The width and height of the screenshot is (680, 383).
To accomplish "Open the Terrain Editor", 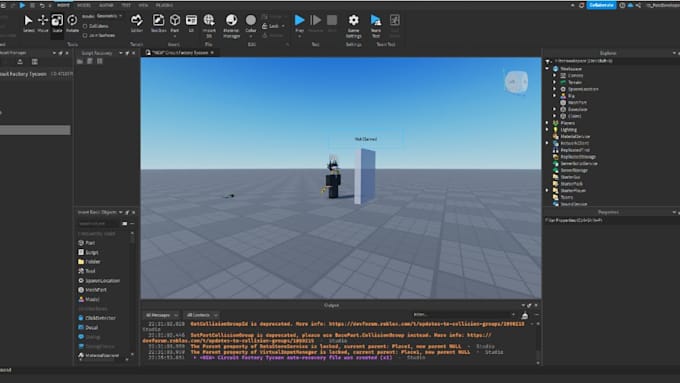I will tap(137, 24).
